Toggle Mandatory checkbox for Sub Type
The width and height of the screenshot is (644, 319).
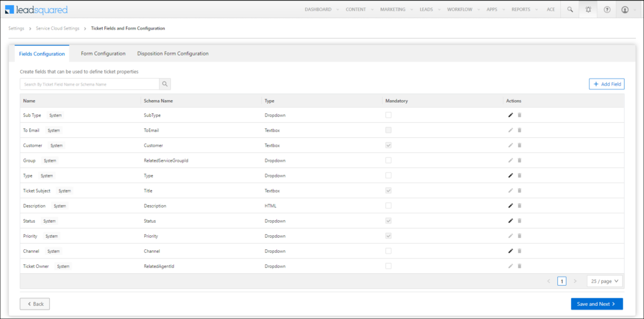tap(388, 115)
